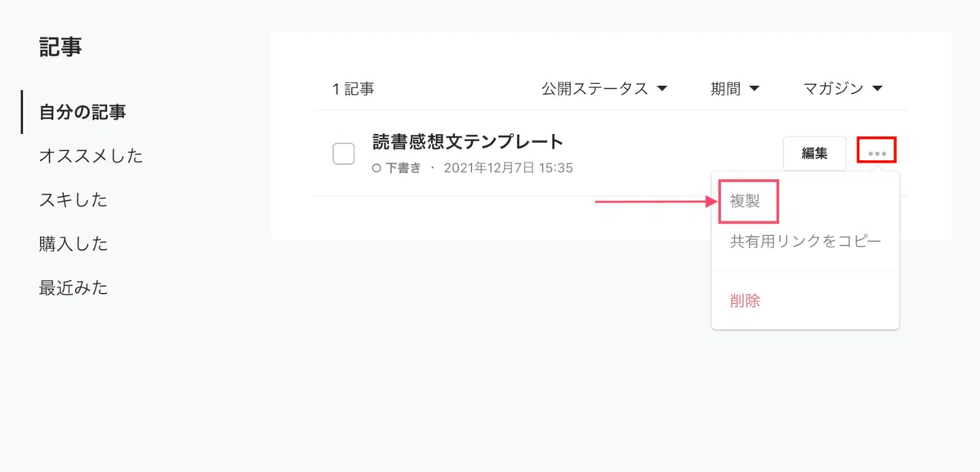Expand the マガジン filter dropdown
Screen dimensions: 980x472
tap(843, 88)
